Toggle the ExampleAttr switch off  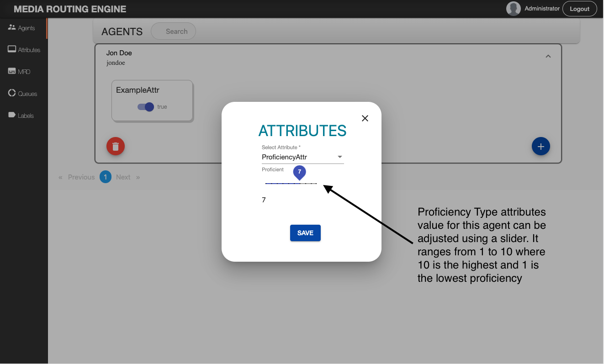[x=146, y=107]
